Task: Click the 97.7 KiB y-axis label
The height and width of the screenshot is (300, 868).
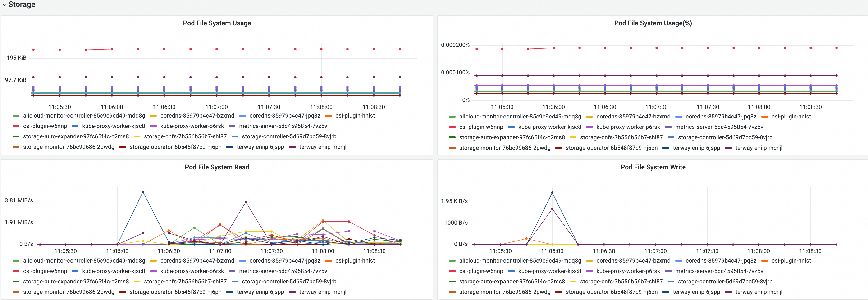Action: tap(15, 80)
